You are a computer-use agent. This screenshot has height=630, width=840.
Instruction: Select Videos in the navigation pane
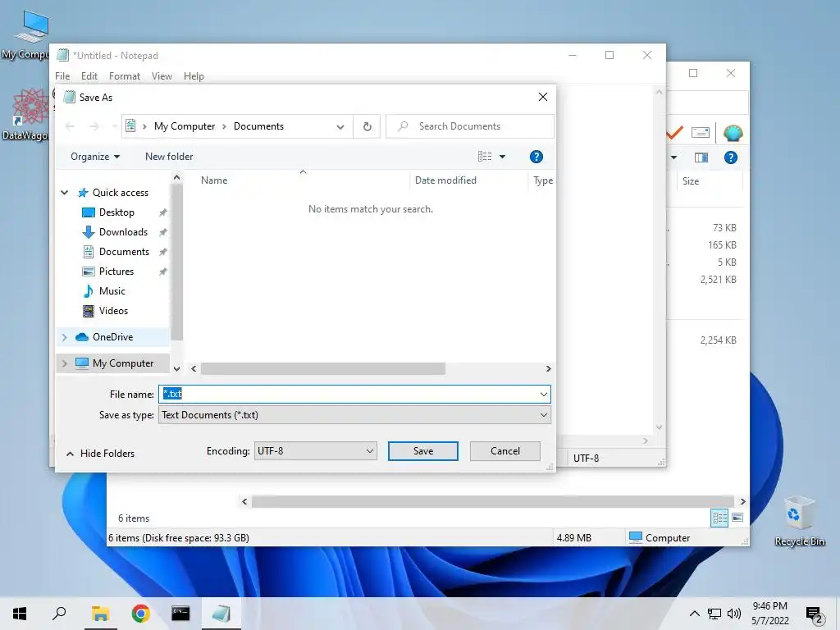point(113,311)
